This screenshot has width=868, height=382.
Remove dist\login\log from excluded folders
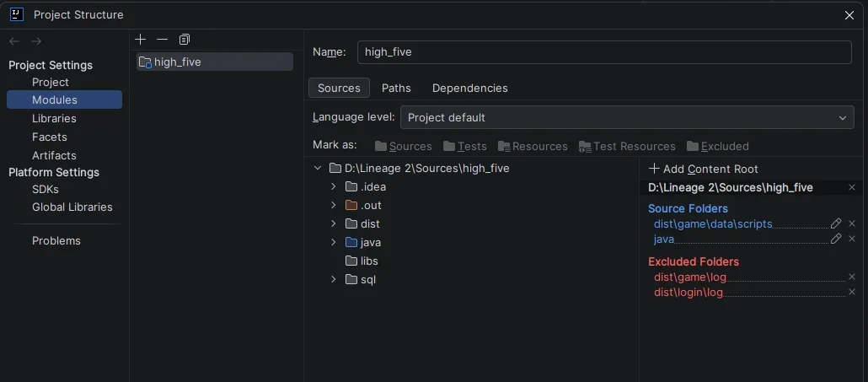click(852, 292)
